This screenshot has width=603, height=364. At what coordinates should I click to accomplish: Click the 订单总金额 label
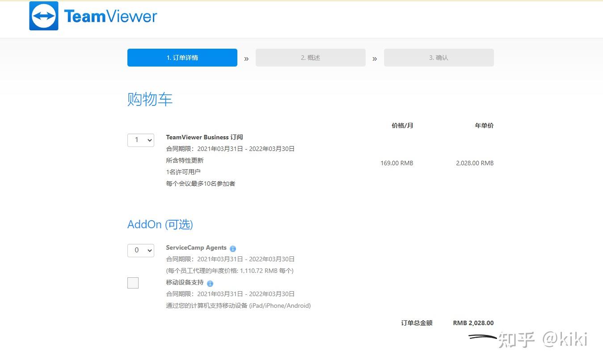point(417,323)
